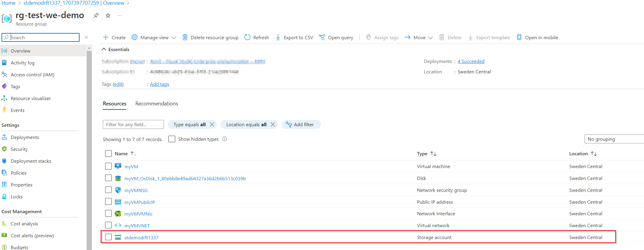
Task: Open the No grouping dropdown
Action: 614,139
